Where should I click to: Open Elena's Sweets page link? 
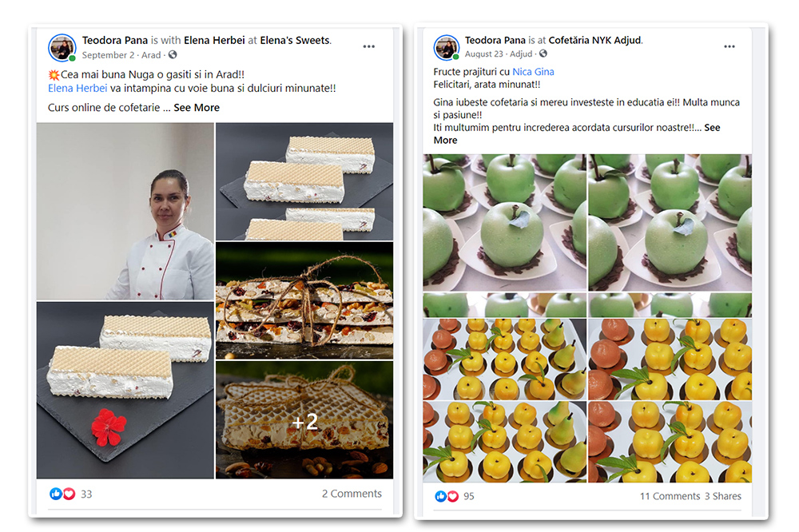[295, 40]
